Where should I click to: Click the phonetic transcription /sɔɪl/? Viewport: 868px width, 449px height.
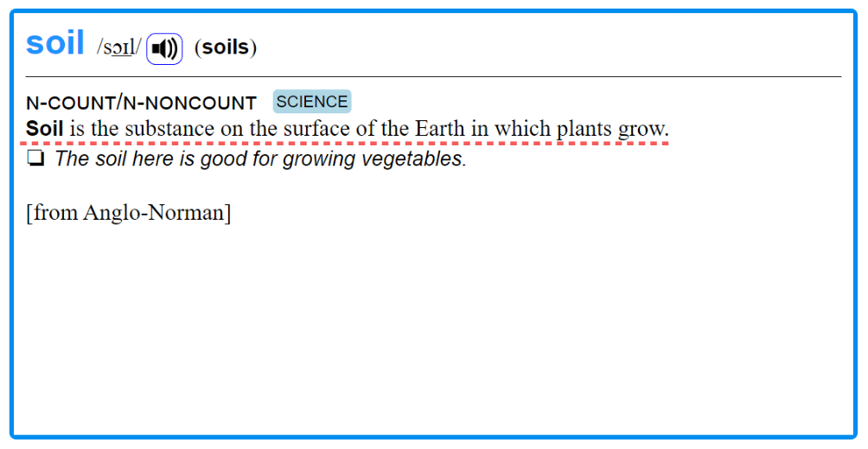click(119, 47)
